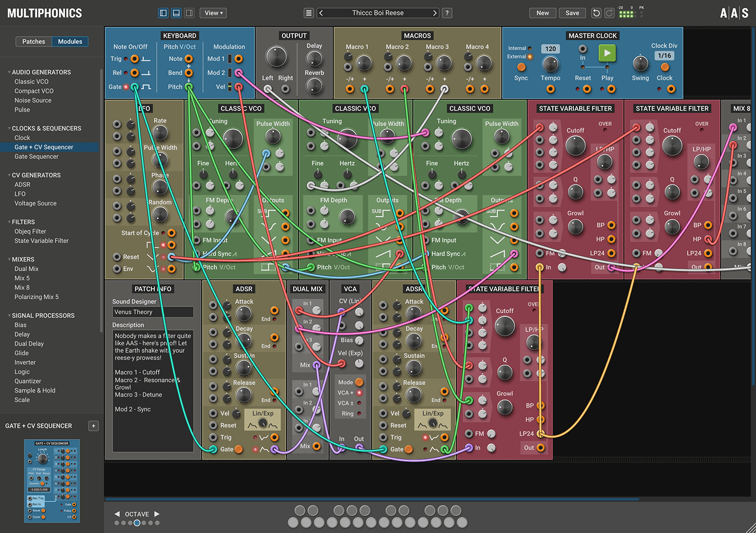756x533 pixels.
Task: Open the Clock Div 1/16 selector
Action: coord(663,55)
